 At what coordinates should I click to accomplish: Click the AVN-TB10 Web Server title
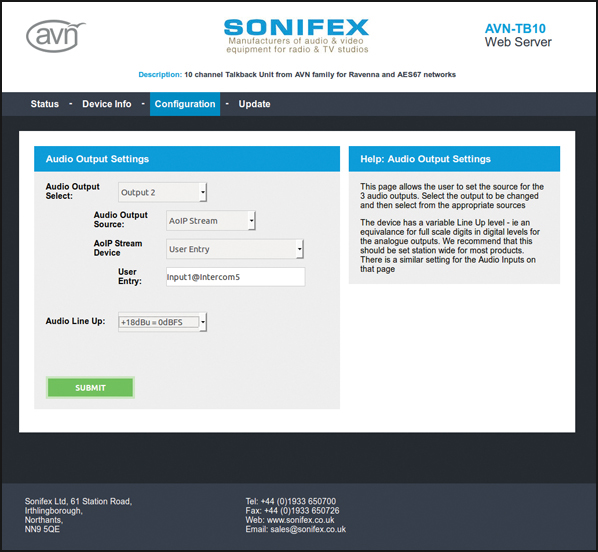pos(518,35)
